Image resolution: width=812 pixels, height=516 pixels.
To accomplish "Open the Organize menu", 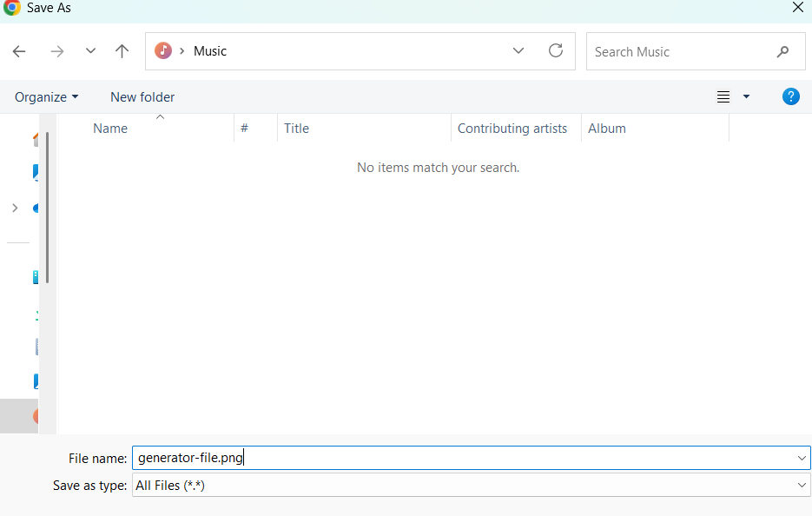I will (47, 97).
